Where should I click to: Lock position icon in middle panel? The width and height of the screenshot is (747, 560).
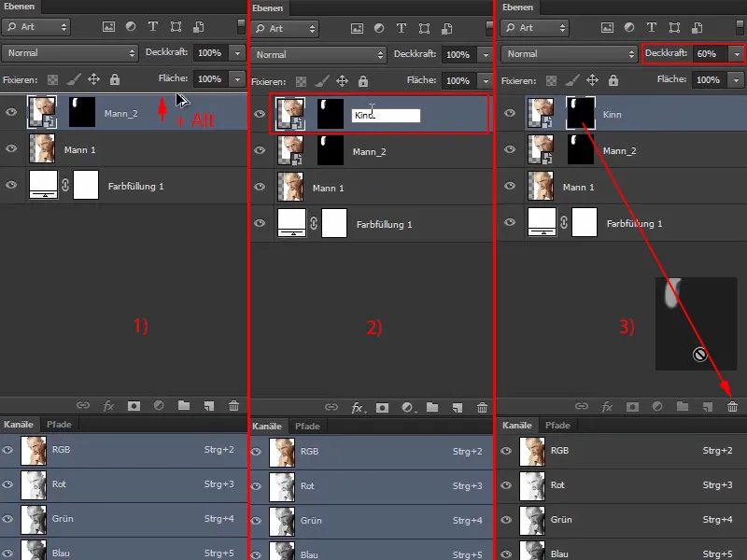pyautogui.click(x=342, y=81)
